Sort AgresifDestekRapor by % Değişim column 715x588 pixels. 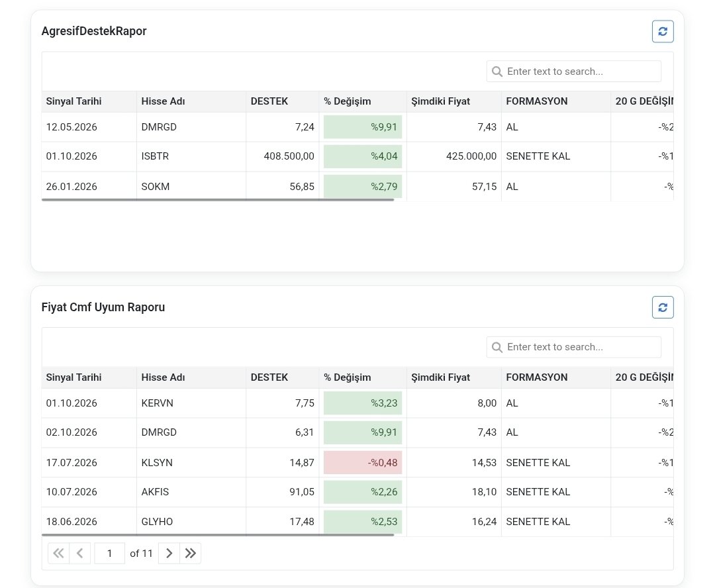point(363,101)
